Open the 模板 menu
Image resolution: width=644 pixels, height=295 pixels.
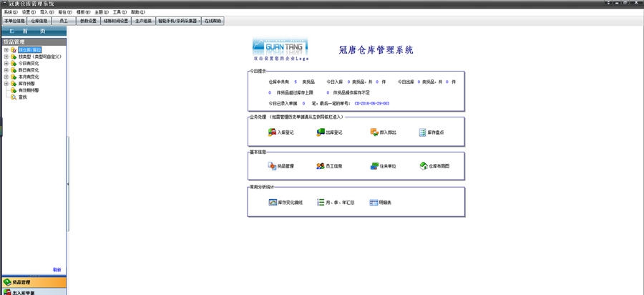click(x=84, y=12)
